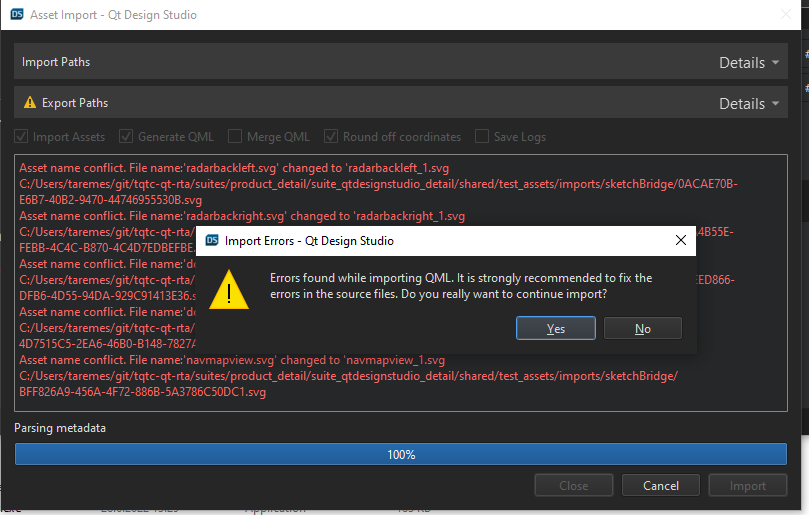The image size is (809, 515).
Task: Click the Import button at bottom right
Action: [747, 486]
